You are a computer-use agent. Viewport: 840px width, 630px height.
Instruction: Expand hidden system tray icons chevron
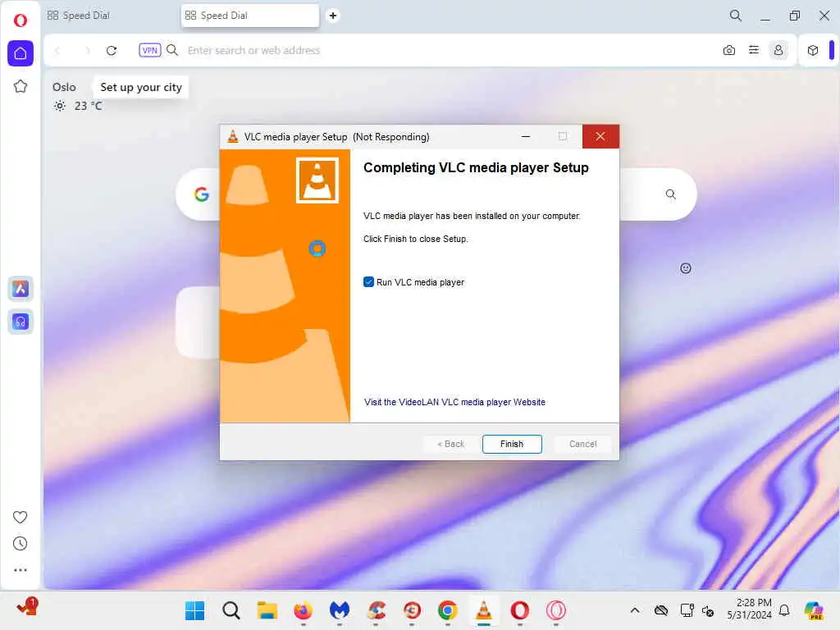(x=635, y=610)
